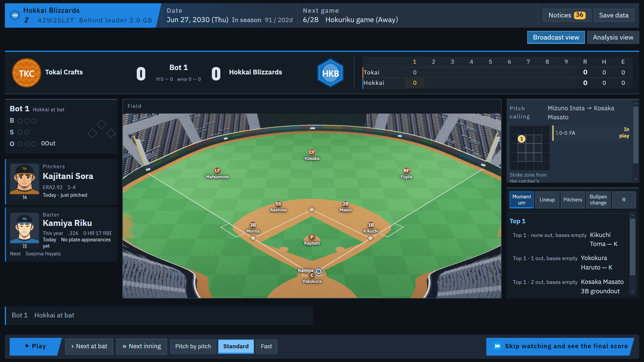Advance to Next inning
The width and height of the screenshot is (644, 362).
(142, 346)
